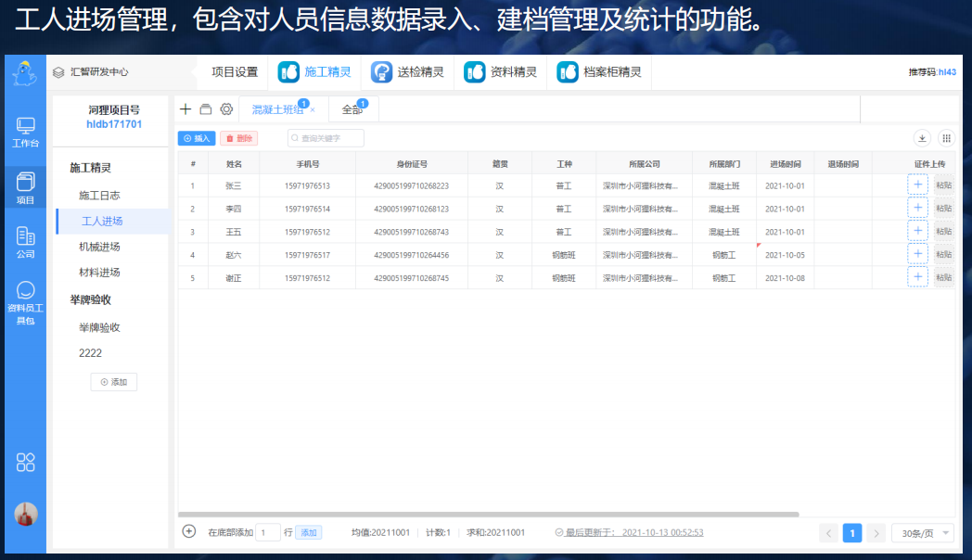Click the last-updated timestamp link
Image resolution: width=972 pixels, height=560 pixels.
pyautogui.click(x=662, y=532)
